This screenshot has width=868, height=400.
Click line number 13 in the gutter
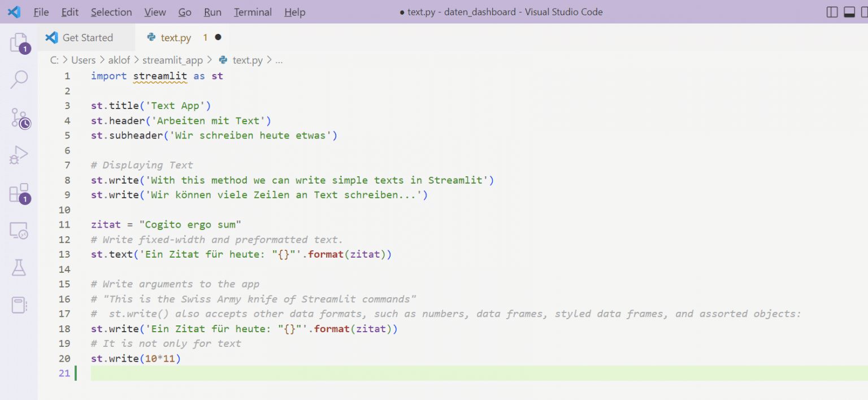[x=64, y=254]
